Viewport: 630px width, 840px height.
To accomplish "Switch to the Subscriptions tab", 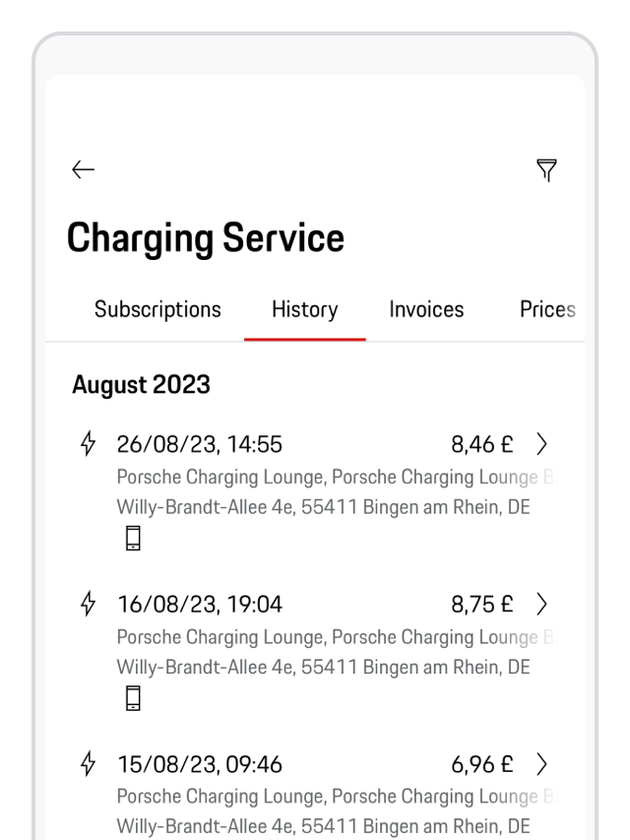I will [x=157, y=309].
